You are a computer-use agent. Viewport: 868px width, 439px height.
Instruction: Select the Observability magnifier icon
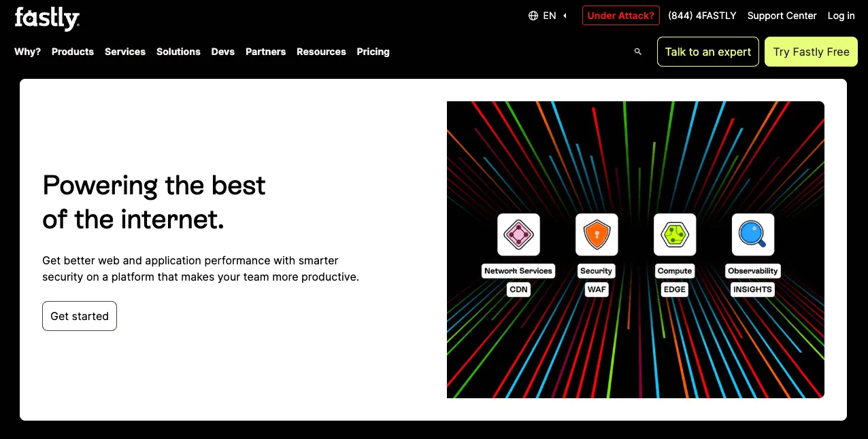click(753, 234)
